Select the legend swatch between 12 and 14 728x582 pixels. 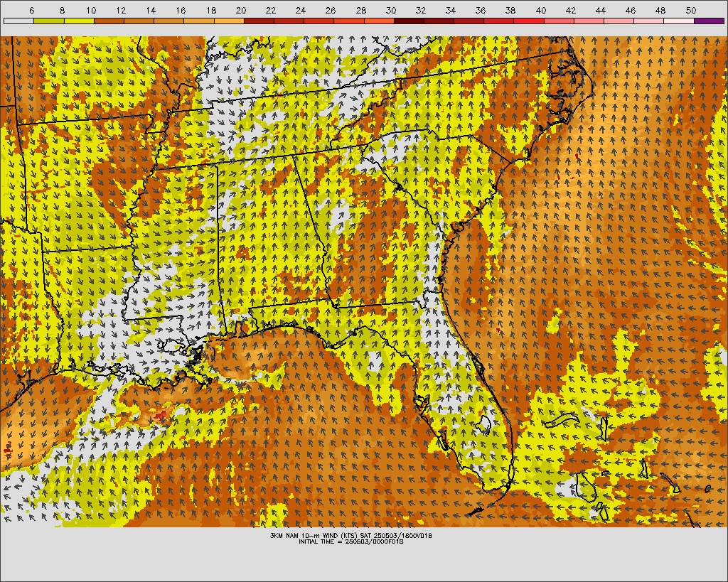point(139,21)
